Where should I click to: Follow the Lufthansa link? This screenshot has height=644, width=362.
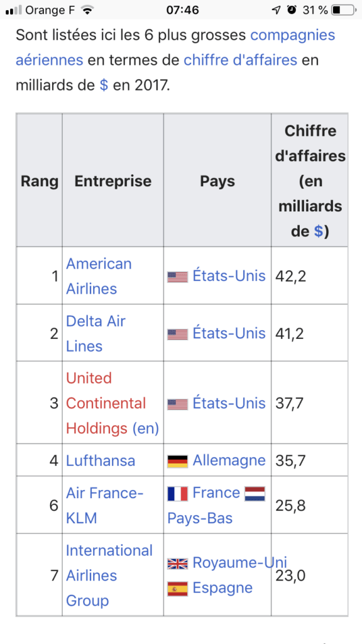coord(101,461)
